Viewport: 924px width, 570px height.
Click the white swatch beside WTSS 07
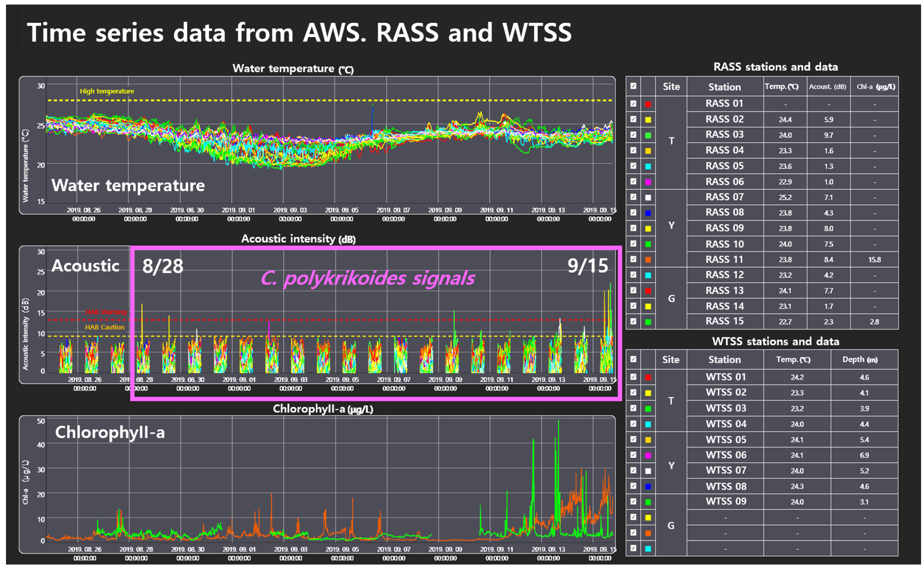pos(648,471)
